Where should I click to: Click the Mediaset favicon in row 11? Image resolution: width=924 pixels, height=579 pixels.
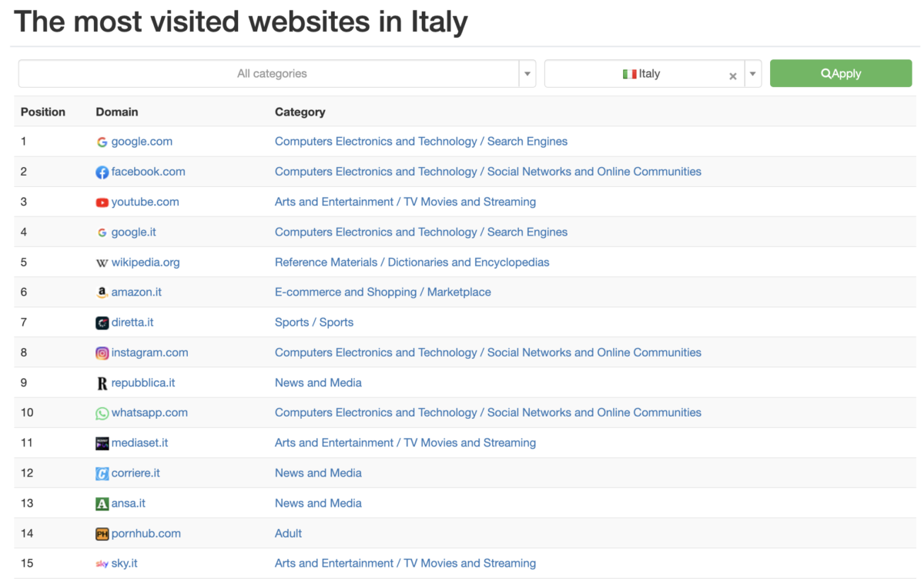102,443
